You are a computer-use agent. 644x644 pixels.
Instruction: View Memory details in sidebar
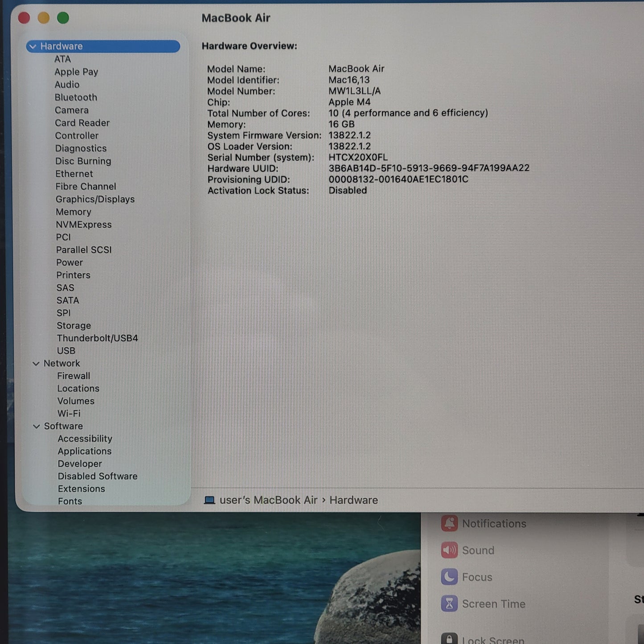73,212
